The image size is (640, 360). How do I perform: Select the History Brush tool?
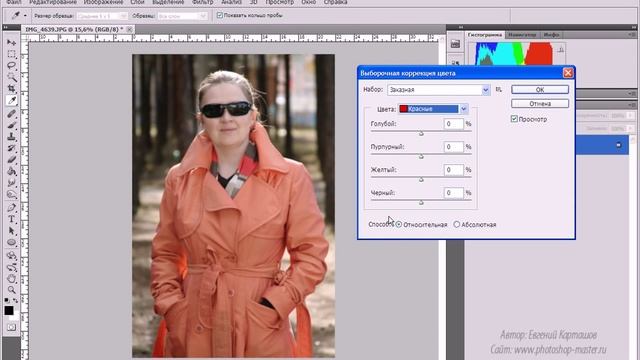[11, 148]
